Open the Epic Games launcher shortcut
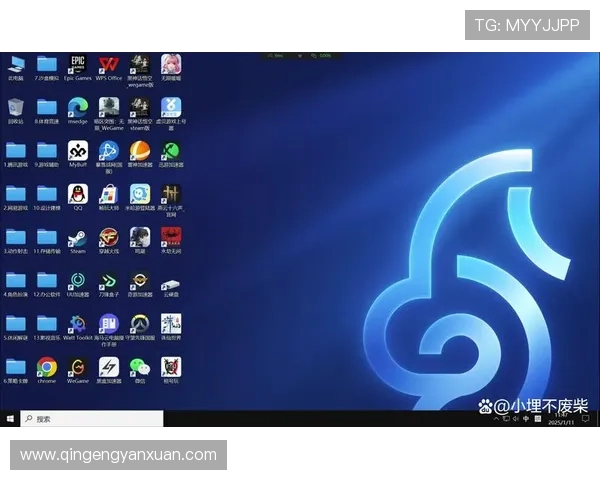 pos(78,64)
